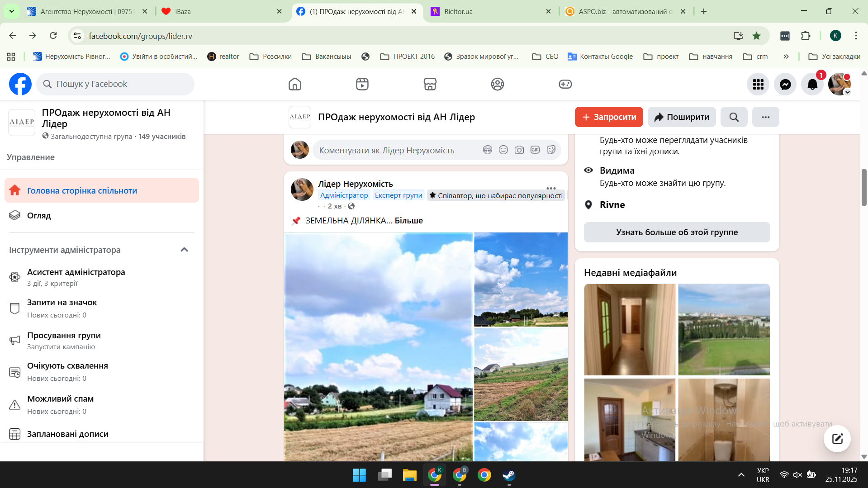Switch to the Rieltor.ua browser tab

[489, 11]
